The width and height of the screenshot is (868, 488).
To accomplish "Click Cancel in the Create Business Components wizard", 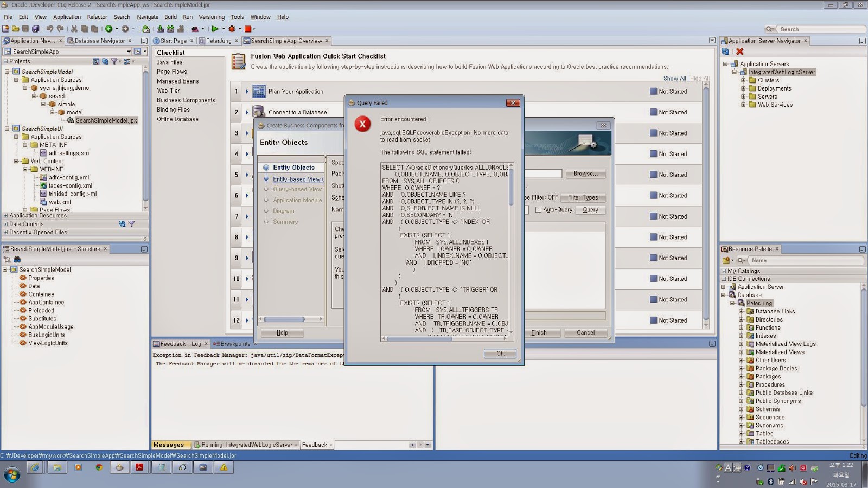I will (585, 332).
